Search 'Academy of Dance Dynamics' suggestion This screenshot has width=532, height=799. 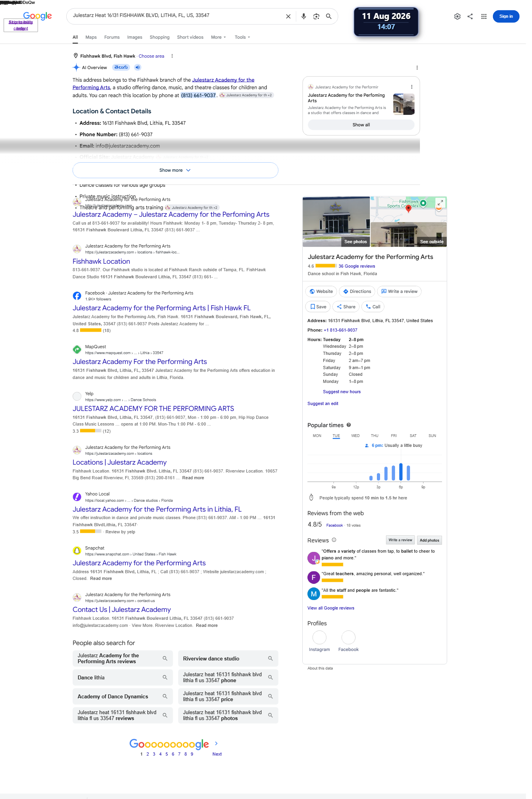point(123,696)
